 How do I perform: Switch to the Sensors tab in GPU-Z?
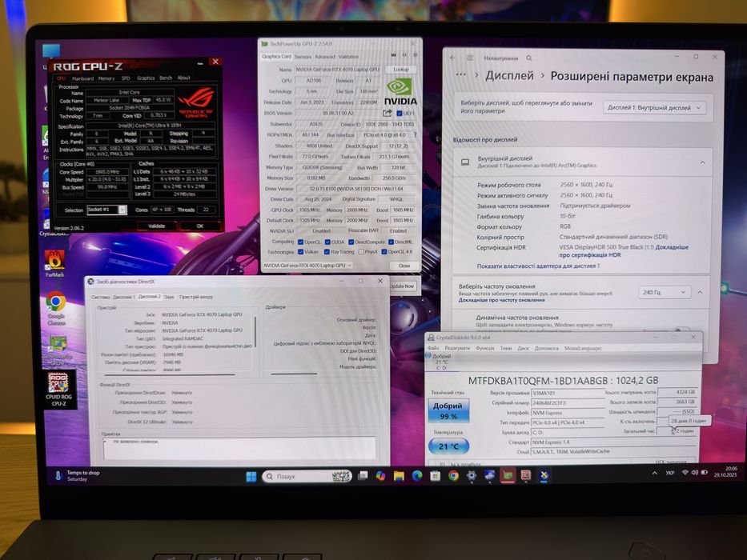[303, 57]
